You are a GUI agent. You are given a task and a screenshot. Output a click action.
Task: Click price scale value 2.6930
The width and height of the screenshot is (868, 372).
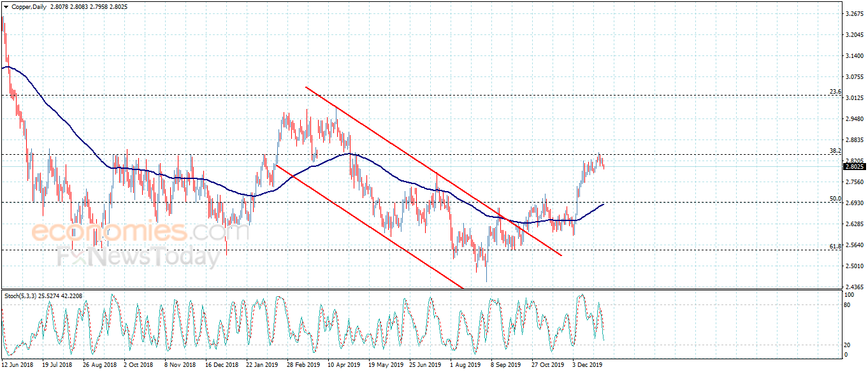(854, 203)
